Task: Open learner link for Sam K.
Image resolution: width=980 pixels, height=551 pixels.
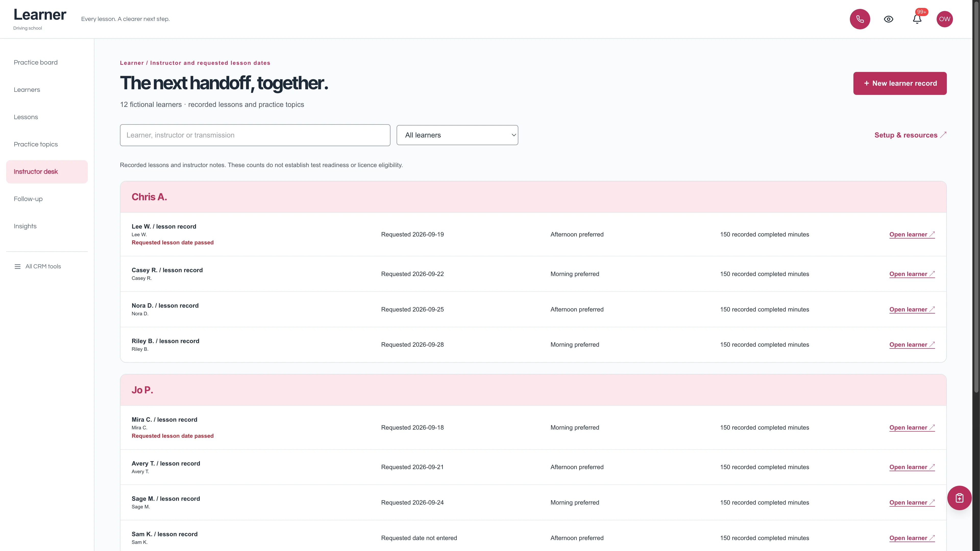Action: click(x=912, y=538)
